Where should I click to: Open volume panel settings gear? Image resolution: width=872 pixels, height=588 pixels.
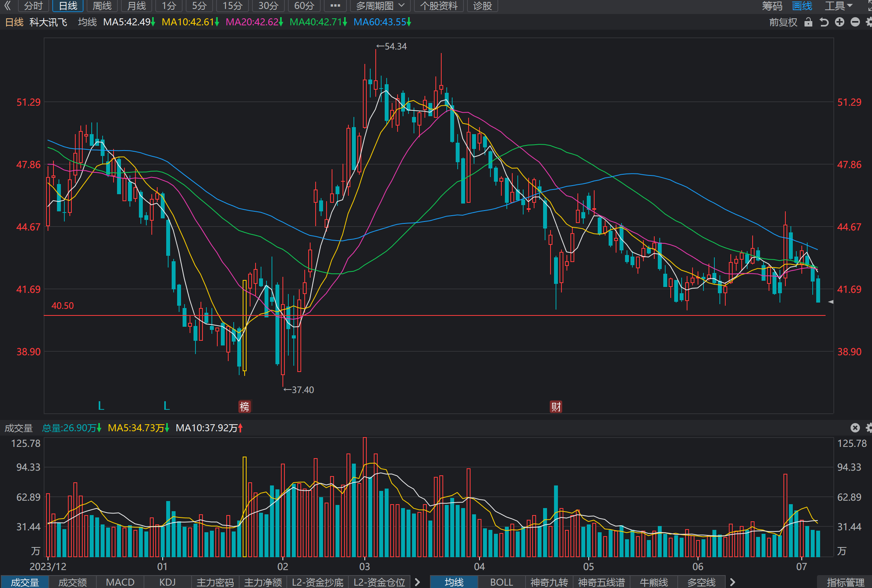(869, 428)
